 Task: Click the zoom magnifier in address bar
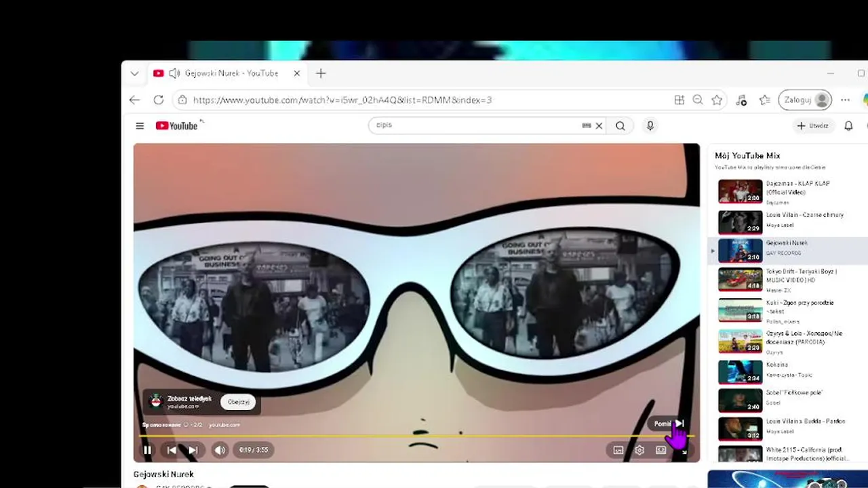point(698,100)
